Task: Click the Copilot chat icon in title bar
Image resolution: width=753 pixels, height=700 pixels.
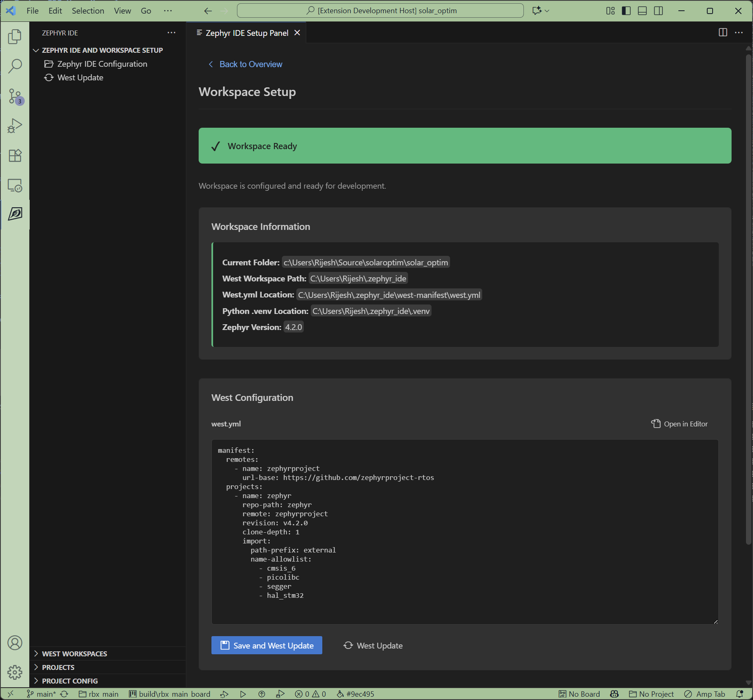Action: tap(537, 11)
